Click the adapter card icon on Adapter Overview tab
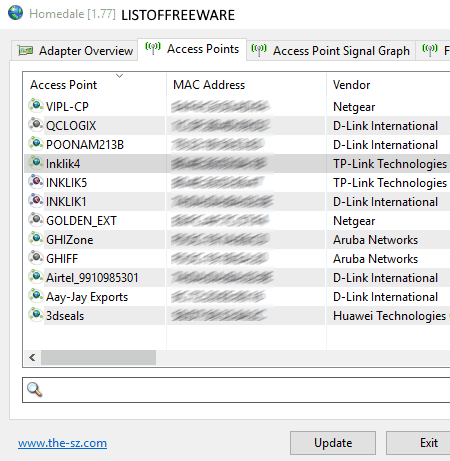 [25, 50]
